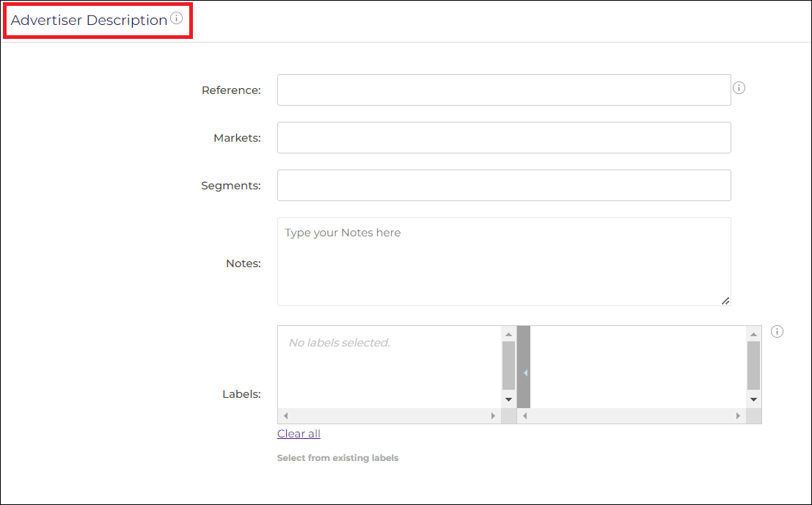This screenshot has width=812, height=505.
Task: Click the Reference input field
Action: [x=504, y=90]
